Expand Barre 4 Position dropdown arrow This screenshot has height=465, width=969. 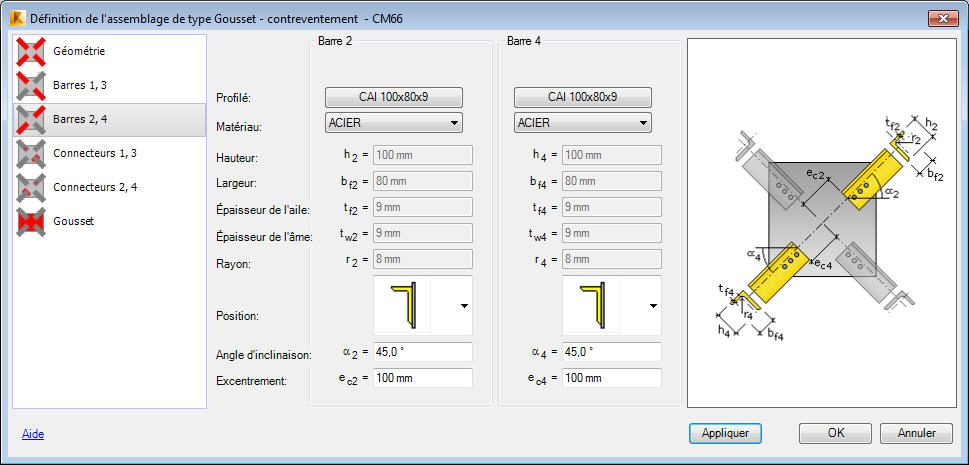654,305
